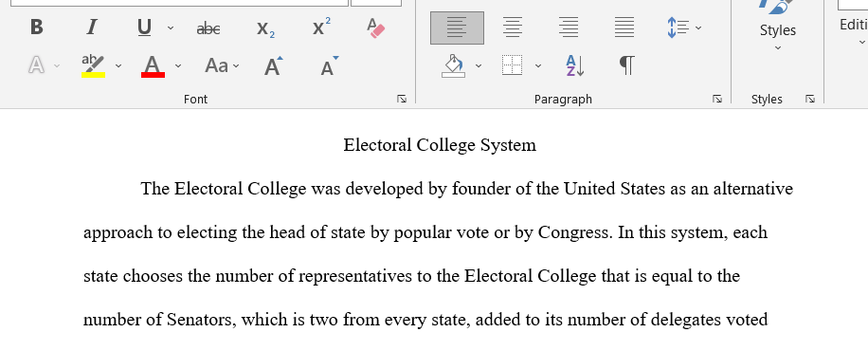This screenshot has height=351, width=868.
Task: Open Change Case Aa menu
Action: [x=222, y=66]
